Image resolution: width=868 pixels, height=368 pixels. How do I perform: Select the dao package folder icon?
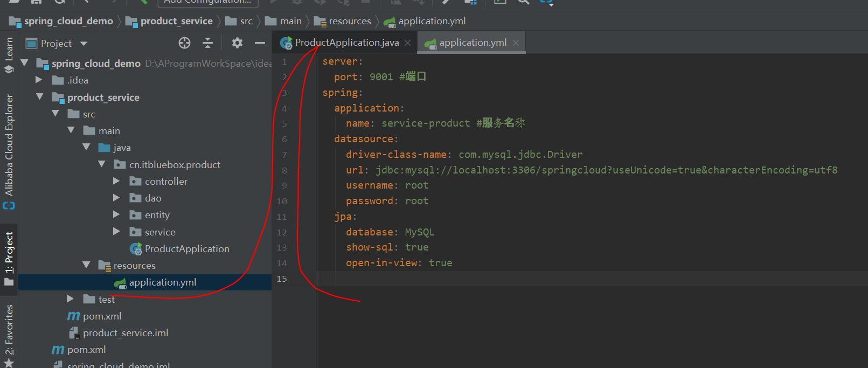(136, 198)
